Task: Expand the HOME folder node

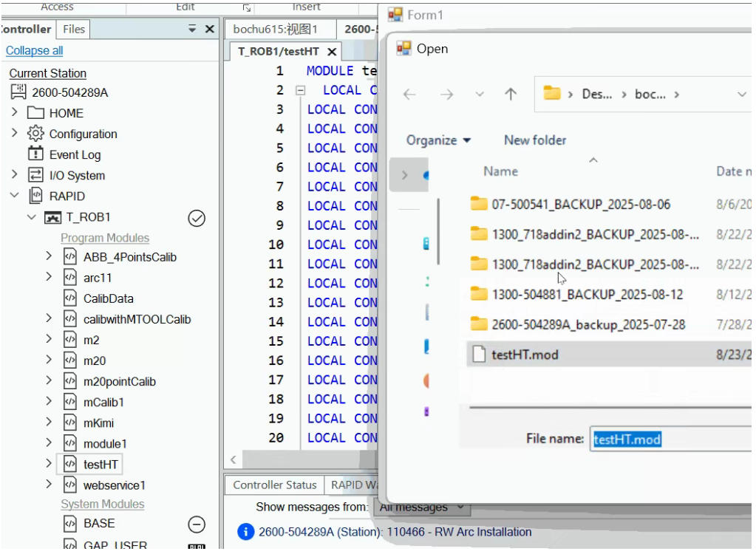Action: (x=14, y=112)
